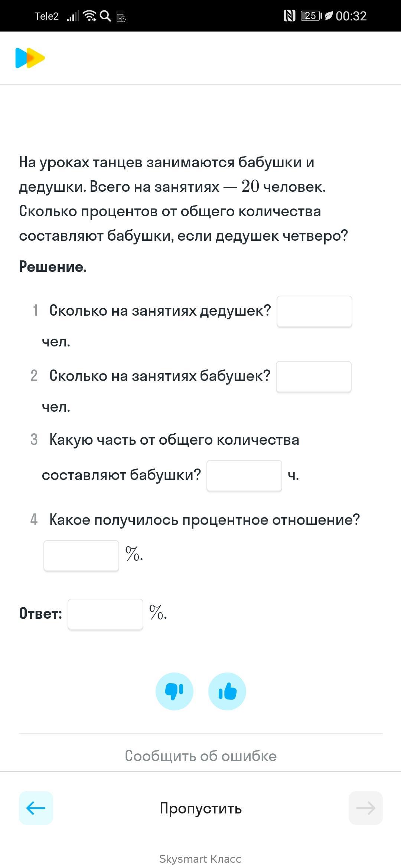Tap the SIM card status icon
Viewport: 401px width, 868px height.
point(121,17)
